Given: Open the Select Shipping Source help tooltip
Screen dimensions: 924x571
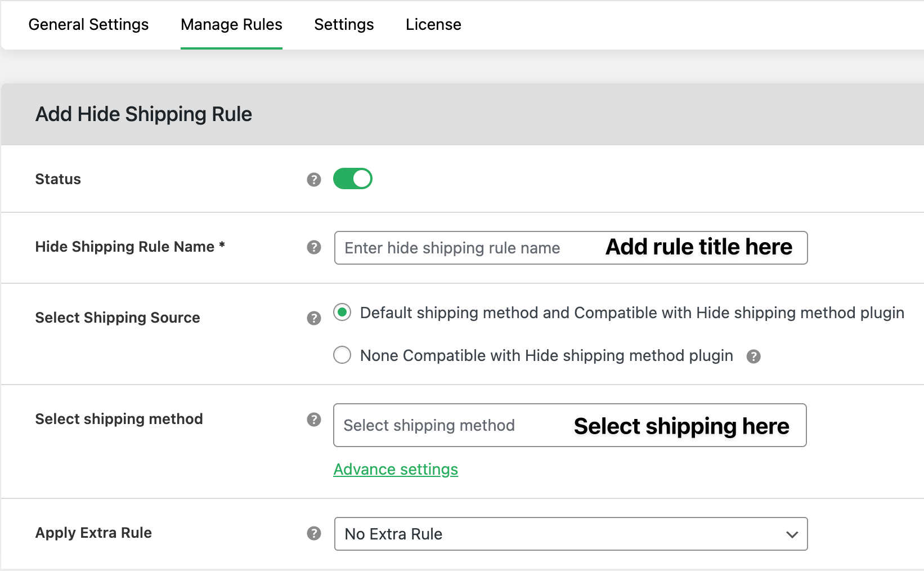Looking at the screenshot, I should (313, 318).
